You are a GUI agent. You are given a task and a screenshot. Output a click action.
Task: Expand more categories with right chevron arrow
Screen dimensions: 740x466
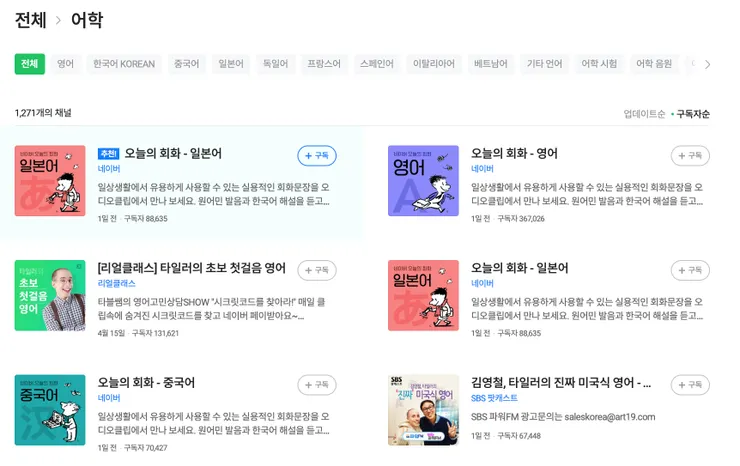tap(707, 64)
